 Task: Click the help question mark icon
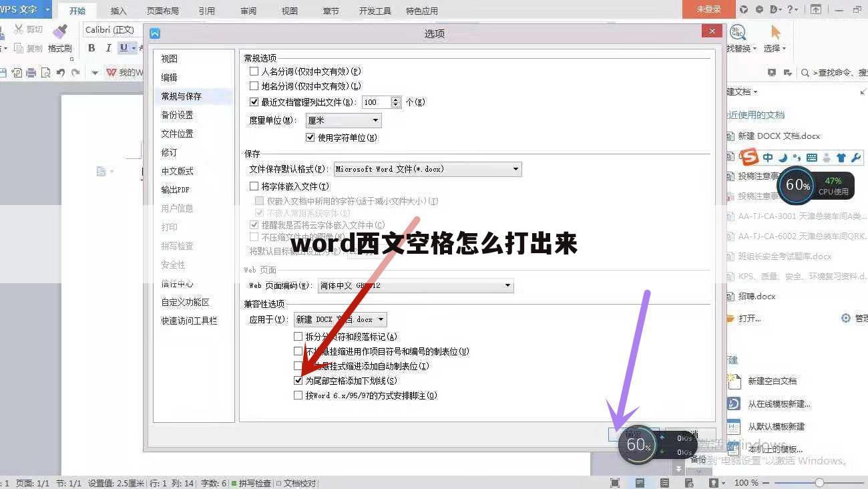click(791, 9)
